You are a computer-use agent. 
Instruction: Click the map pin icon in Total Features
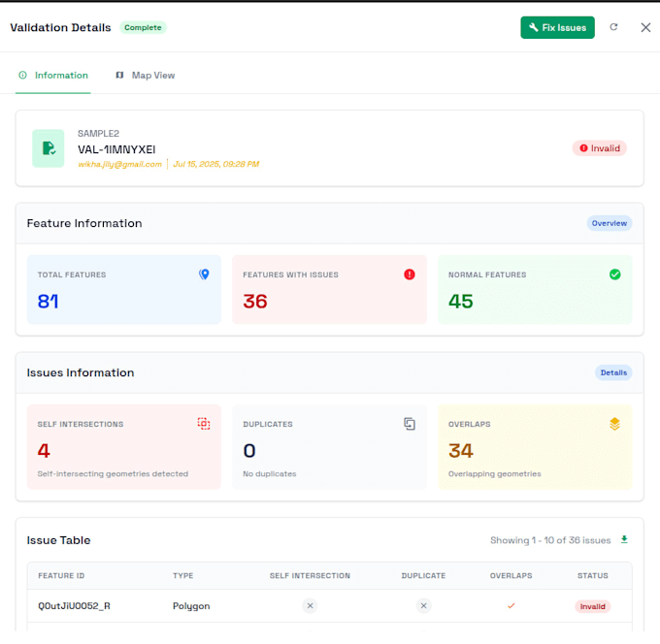click(204, 274)
